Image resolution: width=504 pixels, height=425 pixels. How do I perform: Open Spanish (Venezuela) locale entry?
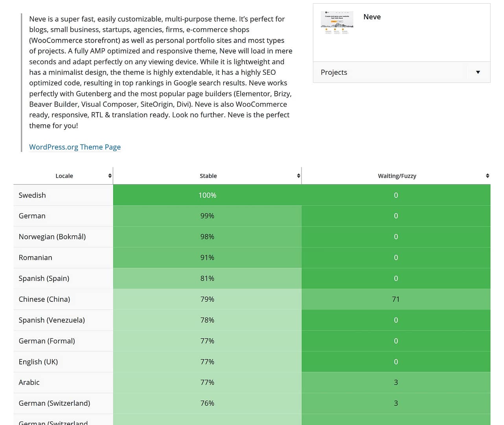pyautogui.click(x=52, y=320)
